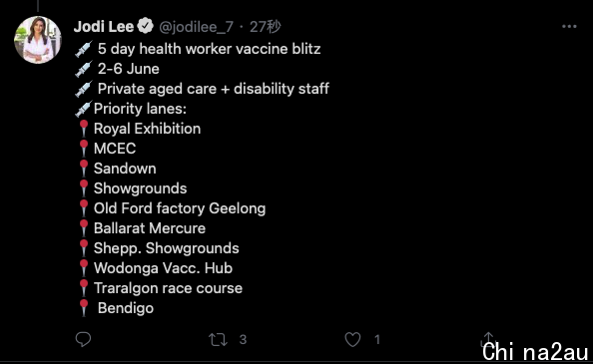
Task: Click the verified badge next to Jodi Lee
Action: tap(145, 27)
